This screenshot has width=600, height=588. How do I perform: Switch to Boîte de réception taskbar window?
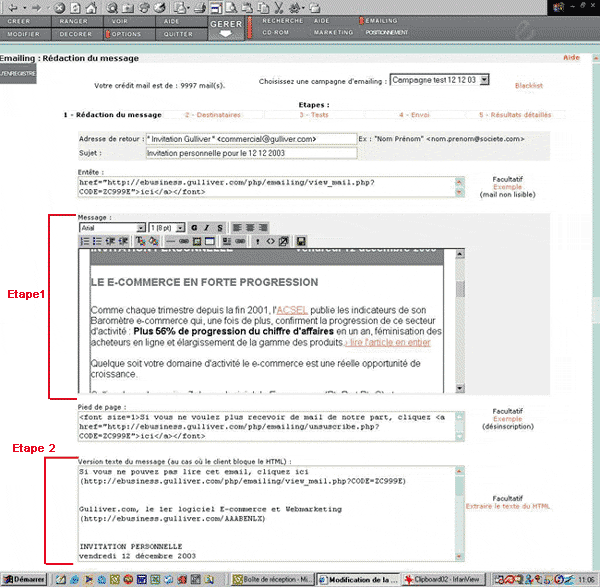[x=273, y=579]
